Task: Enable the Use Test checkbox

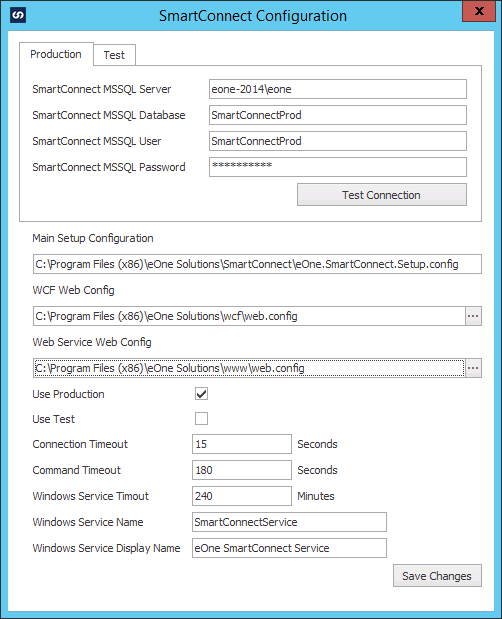Action: click(201, 418)
